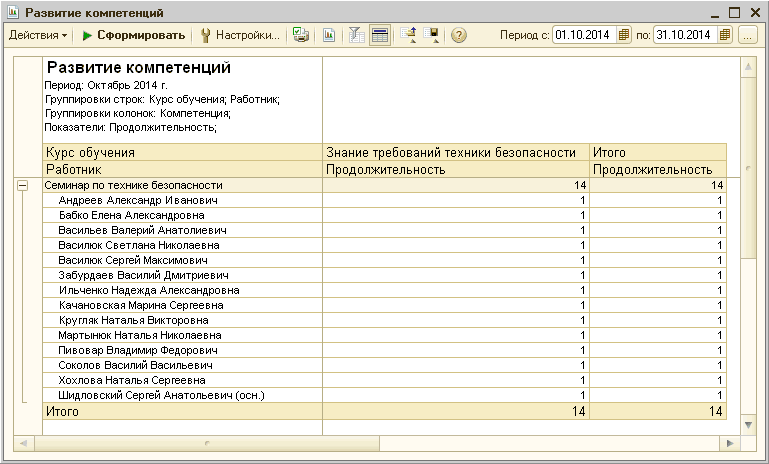Image resolution: width=769 pixels, height=464 pixels.
Task: Click the Итого column header
Action: tap(658, 153)
